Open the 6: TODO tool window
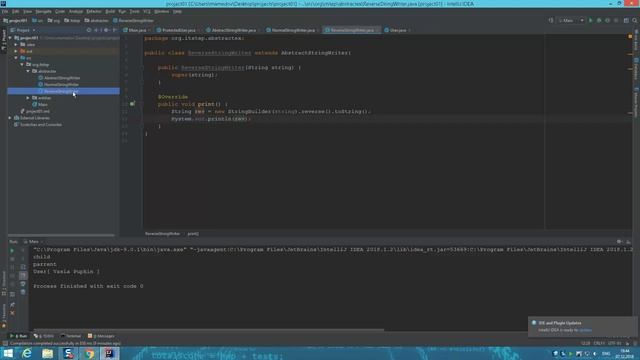 point(44,336)
